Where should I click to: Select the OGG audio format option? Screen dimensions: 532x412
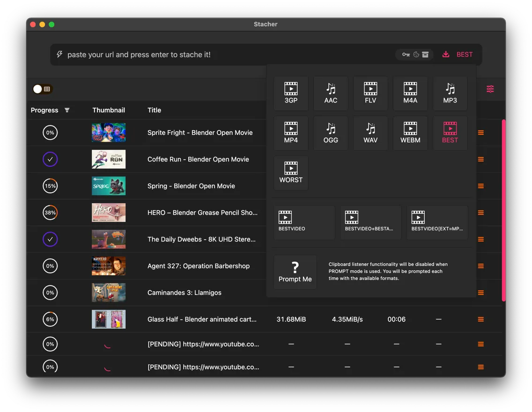[x=331, y=132]
